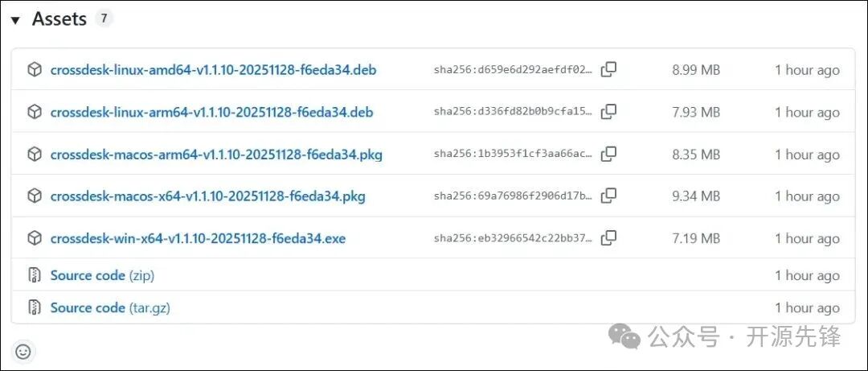868x371 pixels.
Task: Click package icon beside win-x64 exe
Action: pyautogui.click(x=35, y=238)
